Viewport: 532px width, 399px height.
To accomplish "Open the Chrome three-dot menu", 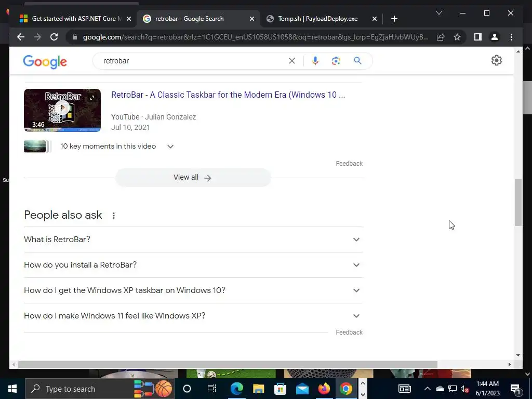I will coord(511,37).
